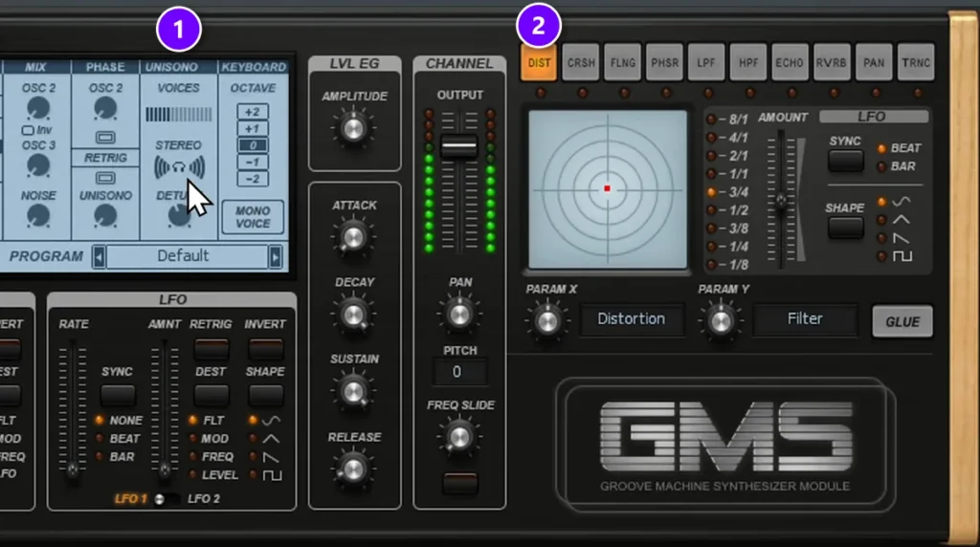This screenshot has width=980, height=547.
Task: Click the PHASE OSC 2 knob
Action: click(x=105, y=108)
